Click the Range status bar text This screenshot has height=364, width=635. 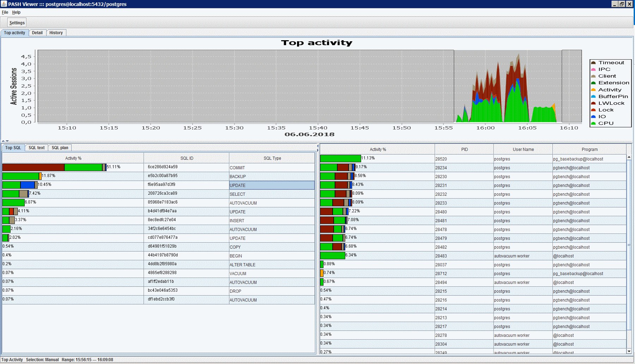click(x=87, y=360)
